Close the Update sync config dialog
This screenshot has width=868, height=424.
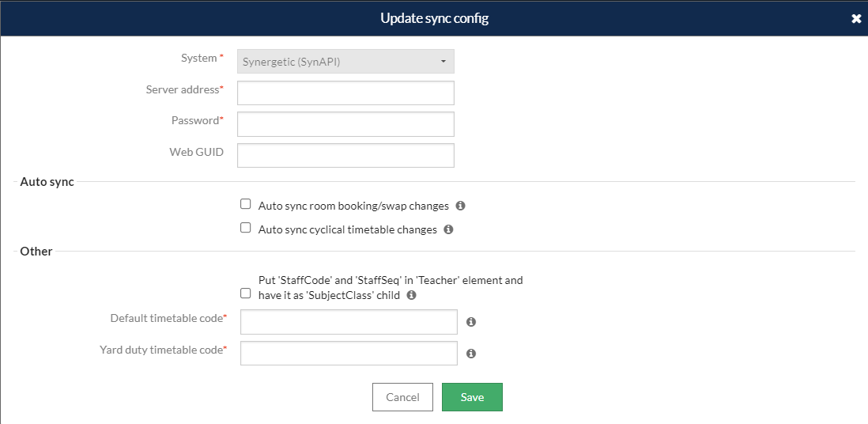[856, 18]
